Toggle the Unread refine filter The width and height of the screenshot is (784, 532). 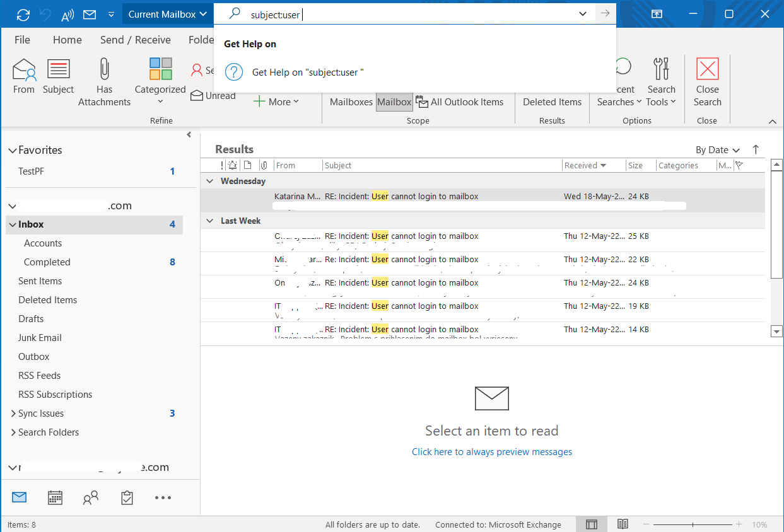tap(213, 96)
